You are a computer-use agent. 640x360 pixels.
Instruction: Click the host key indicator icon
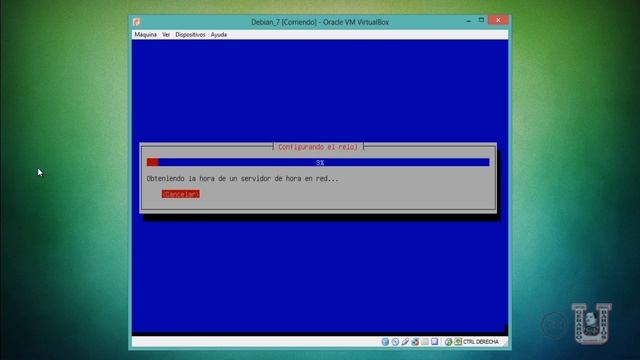click(458, 342)
